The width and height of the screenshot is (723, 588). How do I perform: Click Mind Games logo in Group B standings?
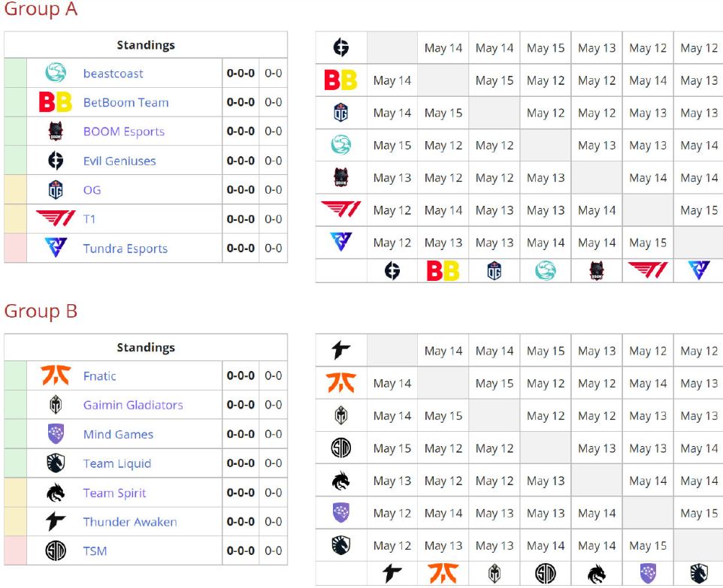tap(56, 433)
